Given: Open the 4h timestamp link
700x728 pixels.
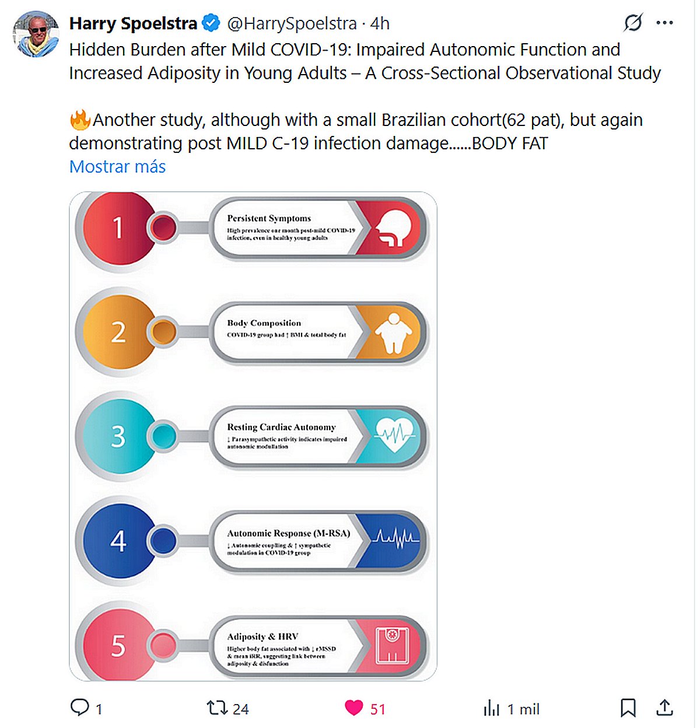Looking at the screenshot, I should pos(380,23).
